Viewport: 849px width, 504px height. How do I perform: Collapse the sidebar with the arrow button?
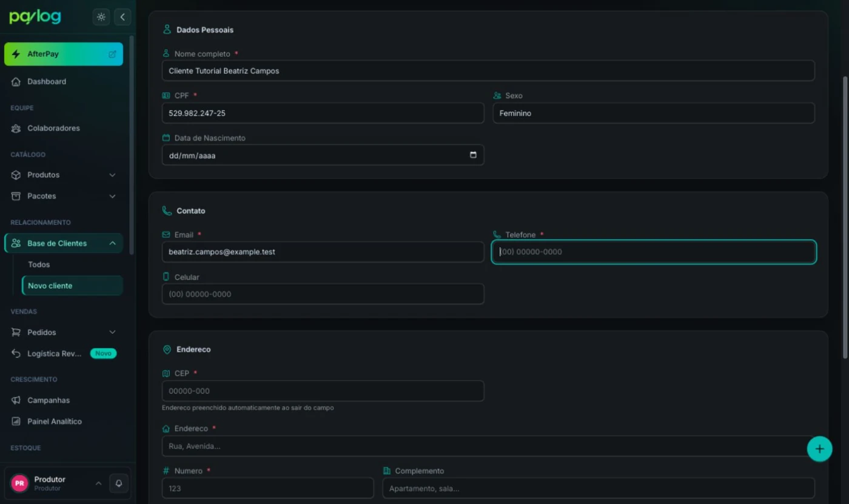coord(122,17)
